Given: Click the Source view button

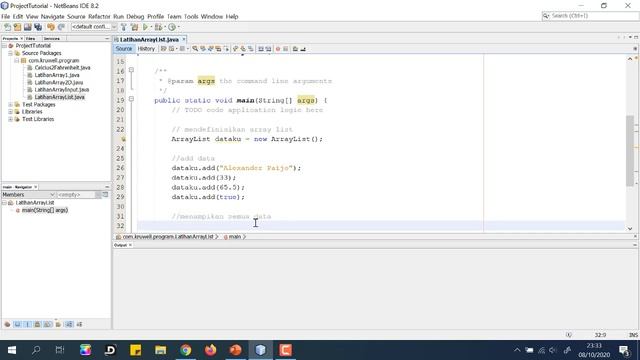Looking at the screenshot, I should pos(124,49).
